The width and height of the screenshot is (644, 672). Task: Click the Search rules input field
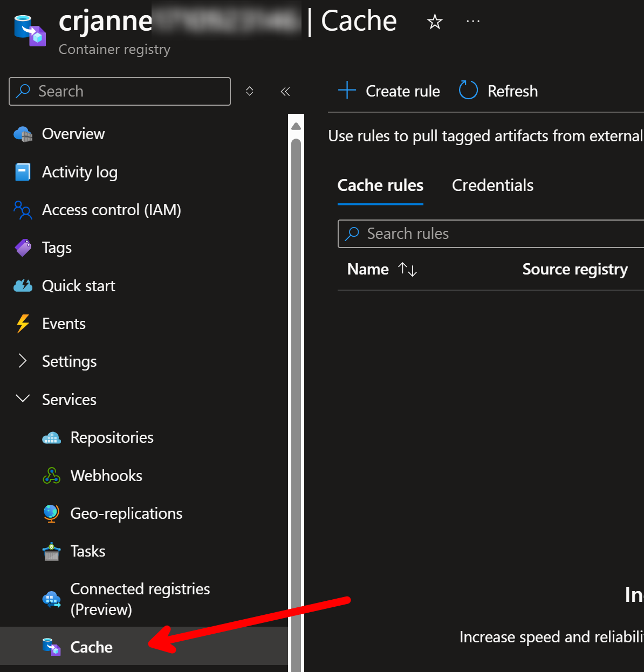tap(491, 234)
